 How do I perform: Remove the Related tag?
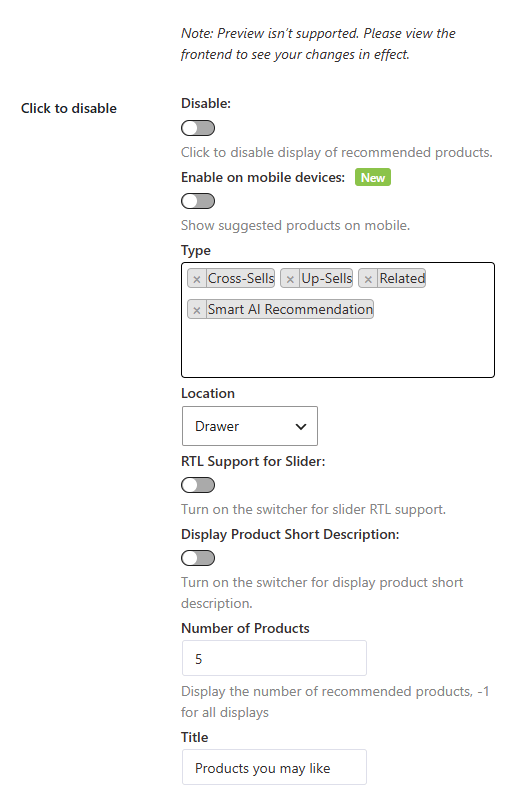click(x=368, y=279)
